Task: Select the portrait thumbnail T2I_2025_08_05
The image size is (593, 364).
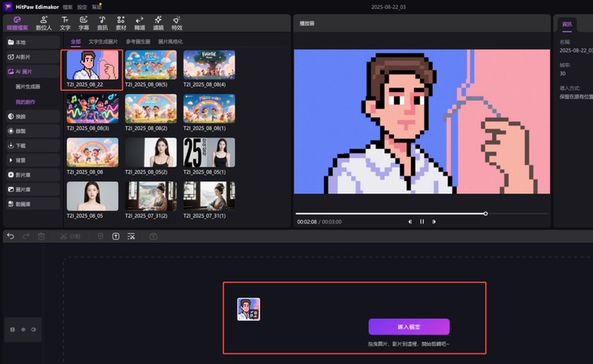Action: pos(92,197)
